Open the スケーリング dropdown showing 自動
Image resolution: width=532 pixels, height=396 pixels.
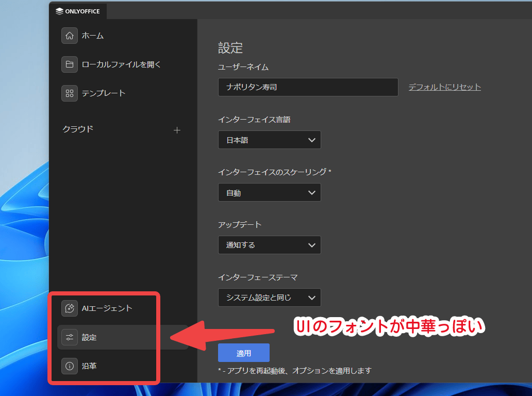270,192
